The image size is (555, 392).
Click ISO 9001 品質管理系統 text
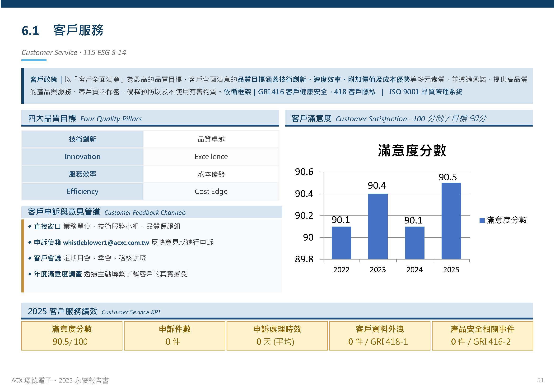pyautogui.click(x=426, y=92)
